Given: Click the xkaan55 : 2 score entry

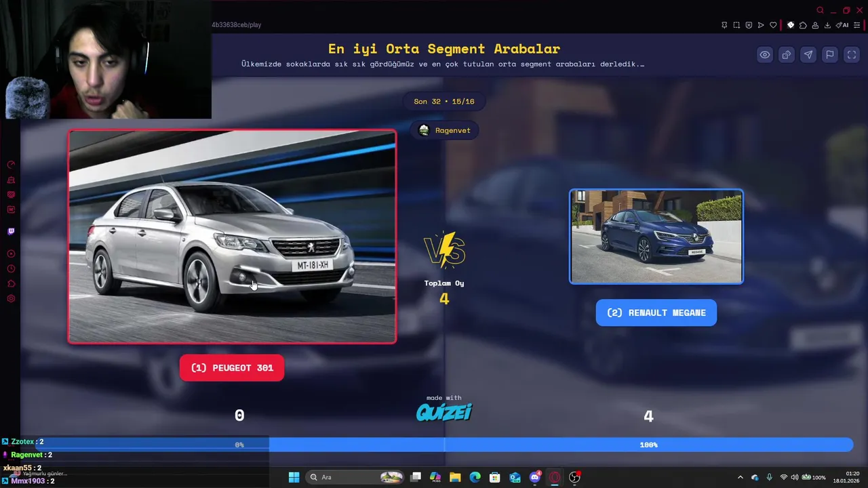Looking at the screenshot, I should pyautogui.click(x=22, y=468).
